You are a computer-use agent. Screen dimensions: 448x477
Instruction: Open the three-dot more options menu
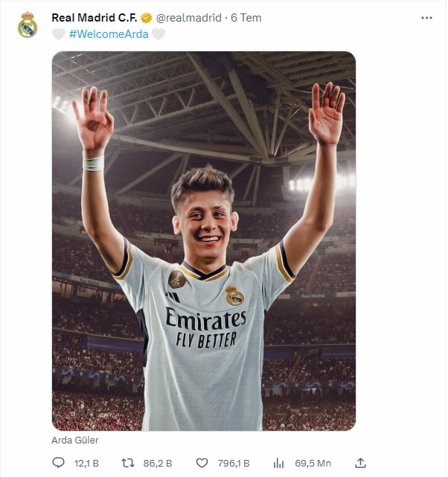coord(426,17)
